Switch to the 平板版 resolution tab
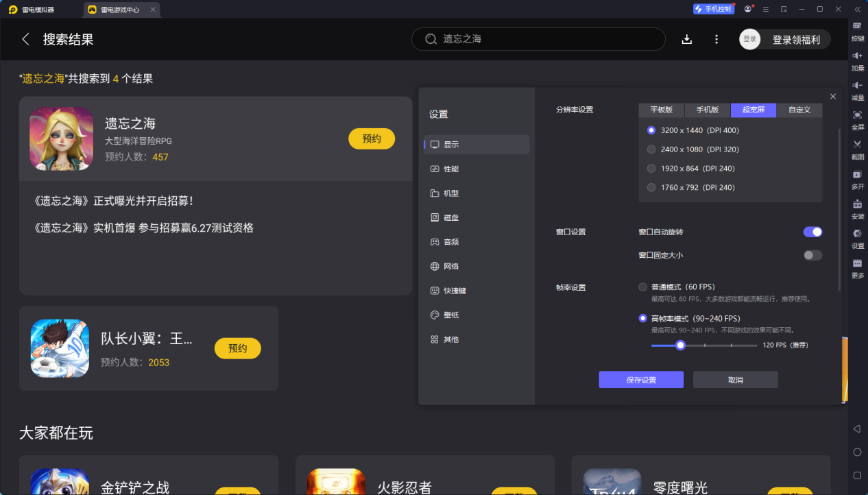Screen dimensions: 868x495 (x=662, y=110)
